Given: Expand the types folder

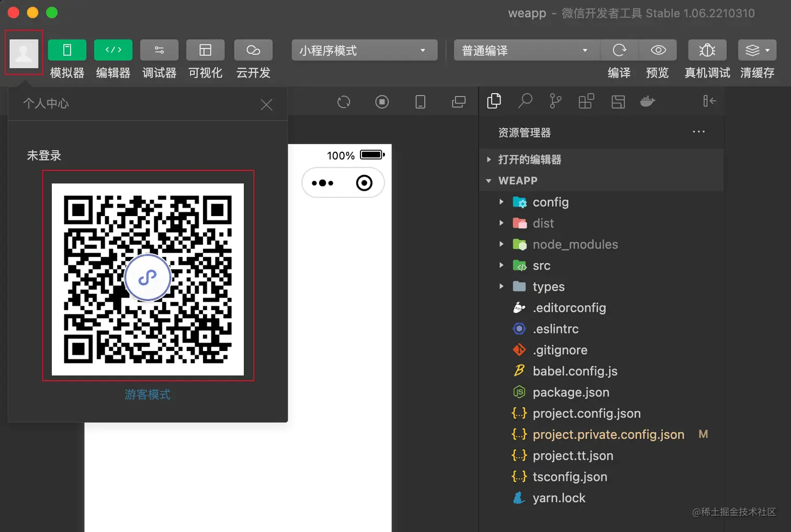Looking at the screenshot, I should (602, 287).
